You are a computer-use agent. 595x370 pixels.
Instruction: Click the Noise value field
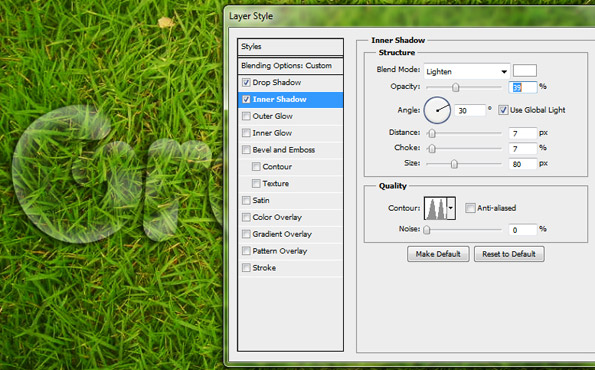click(523, 230)
